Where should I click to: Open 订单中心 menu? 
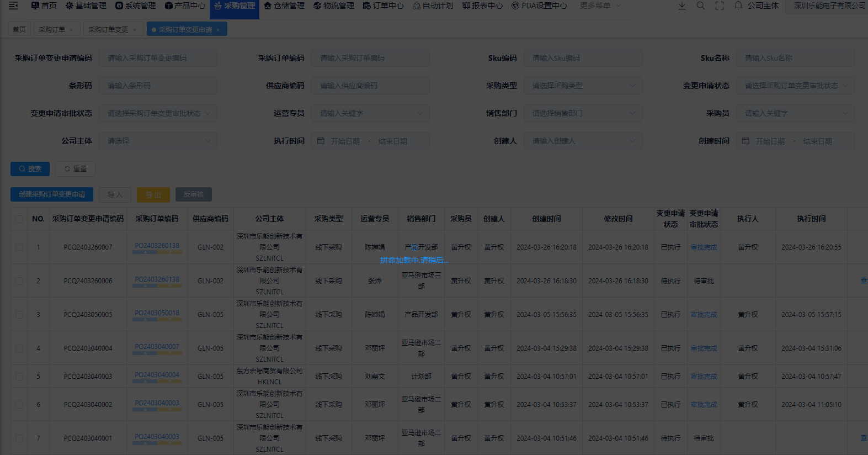[x=384, y=6]
